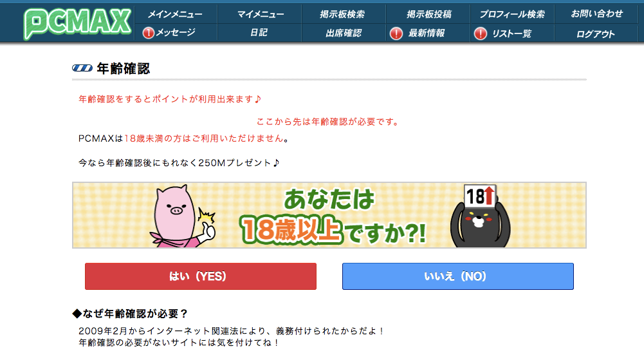Open メインメニュー menu
The width and height of the screenshot is (644, 353).
pyautogui.click(x=175, y=14)
